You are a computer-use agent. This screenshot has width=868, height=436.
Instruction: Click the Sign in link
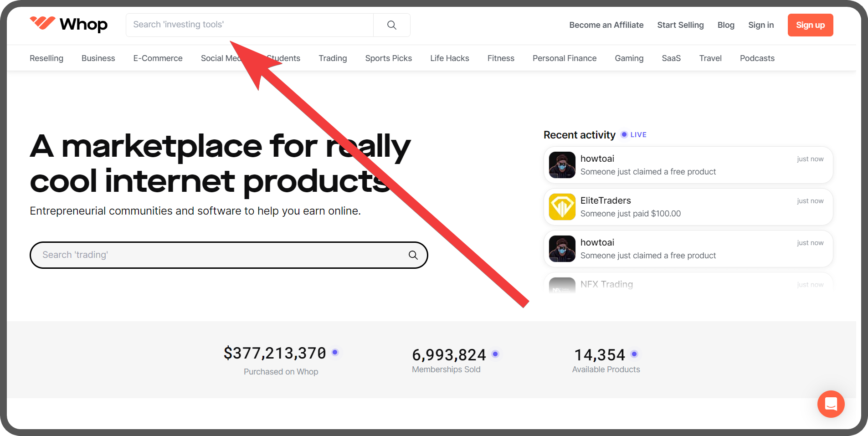[761, 25]
